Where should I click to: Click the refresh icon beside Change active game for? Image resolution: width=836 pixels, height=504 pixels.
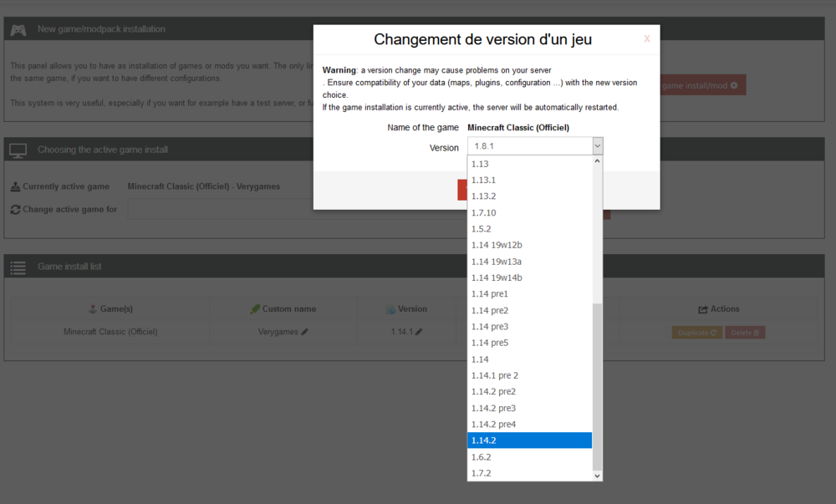(x=15, y=209)
